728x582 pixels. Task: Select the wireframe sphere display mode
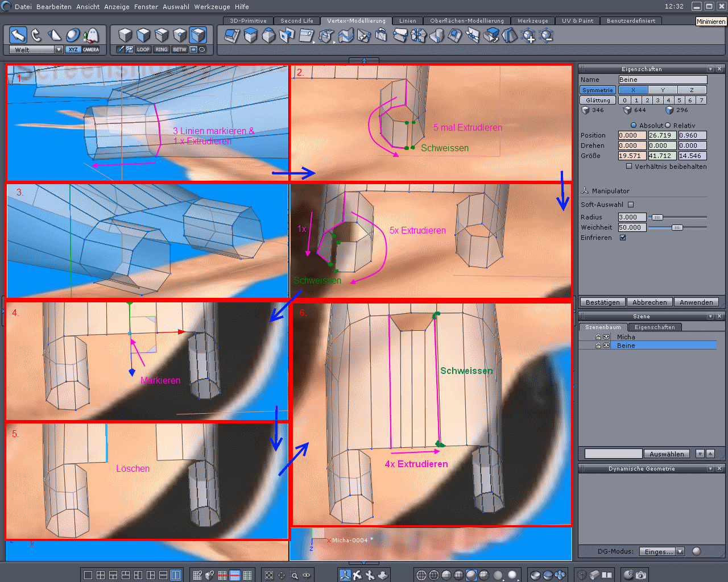click(x=421, y=575)
